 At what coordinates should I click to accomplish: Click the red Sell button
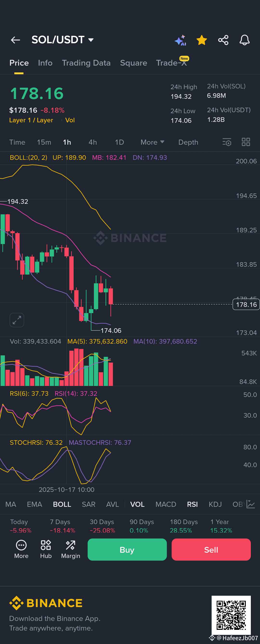click(211, 550)
